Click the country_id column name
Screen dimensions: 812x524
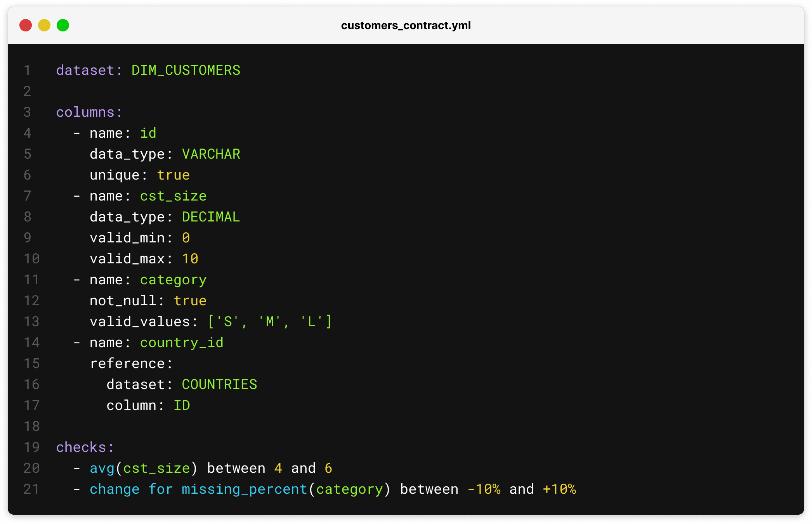[x=182, y=342]
